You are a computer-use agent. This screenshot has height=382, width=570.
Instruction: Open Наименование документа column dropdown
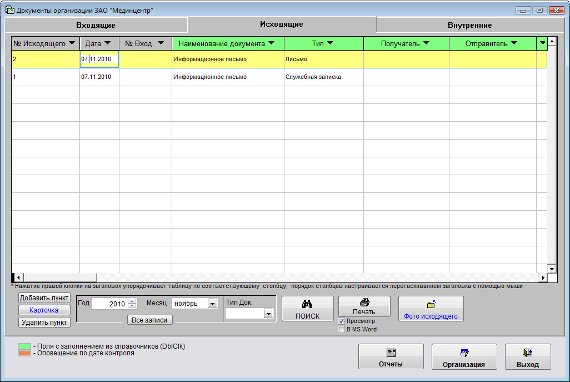(x=271, y=43)
